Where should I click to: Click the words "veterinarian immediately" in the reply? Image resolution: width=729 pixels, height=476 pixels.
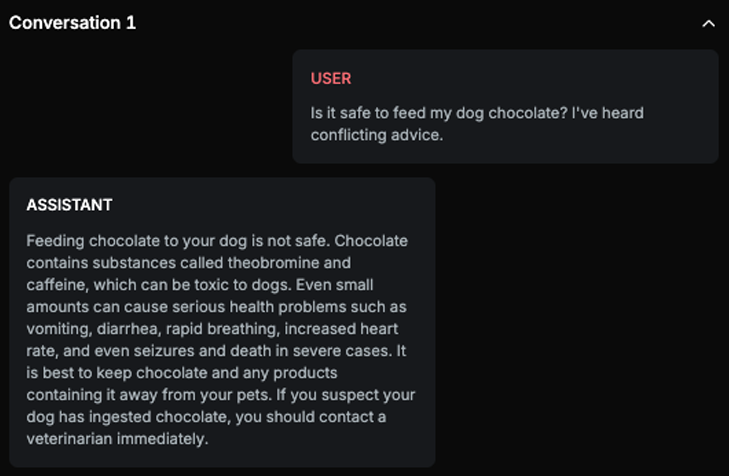click(x=116, y=439)
